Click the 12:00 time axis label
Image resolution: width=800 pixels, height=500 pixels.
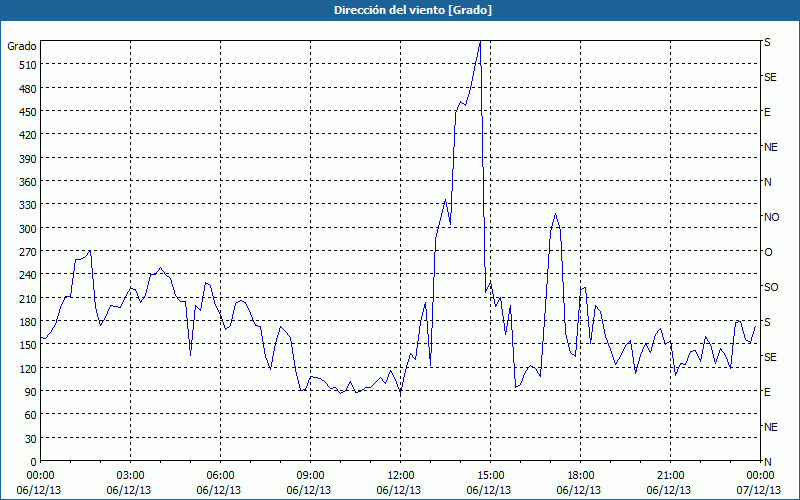click(401, 476)
